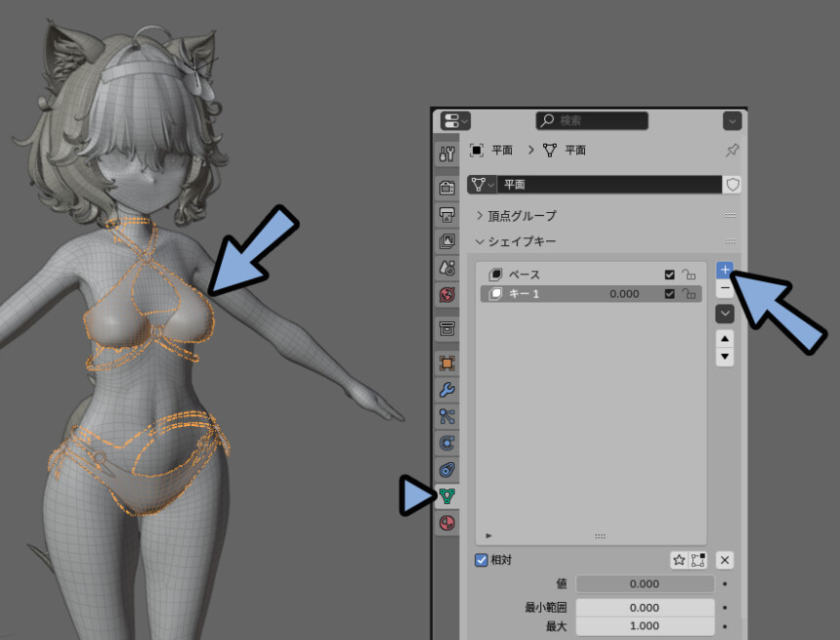Edit the 平面 mesh name field

click(609, 185)
